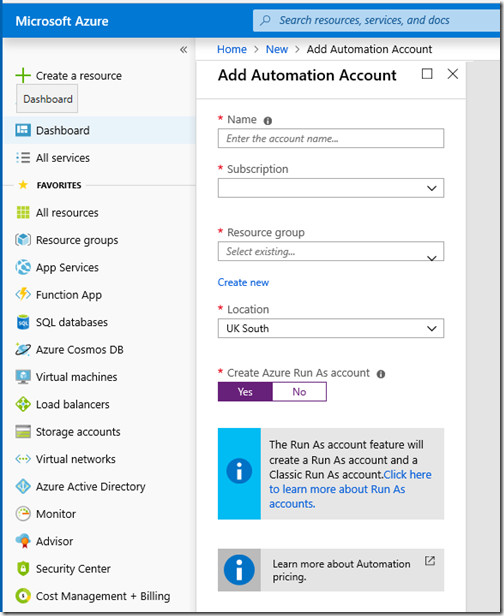Set Create Azure Run As account to Yes
This screenshot has height=616, width=504.
pyautogui.click(x=245, y=392)
